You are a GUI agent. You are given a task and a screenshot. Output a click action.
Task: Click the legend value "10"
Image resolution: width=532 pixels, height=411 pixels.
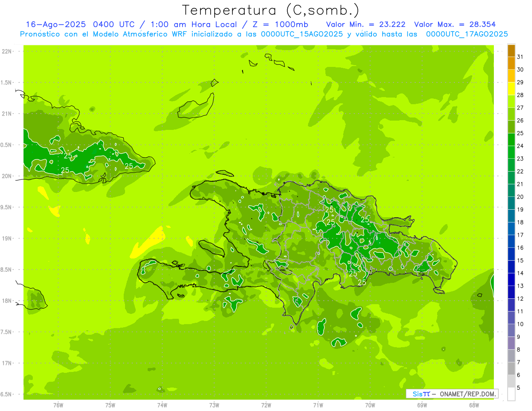(520, 324)
